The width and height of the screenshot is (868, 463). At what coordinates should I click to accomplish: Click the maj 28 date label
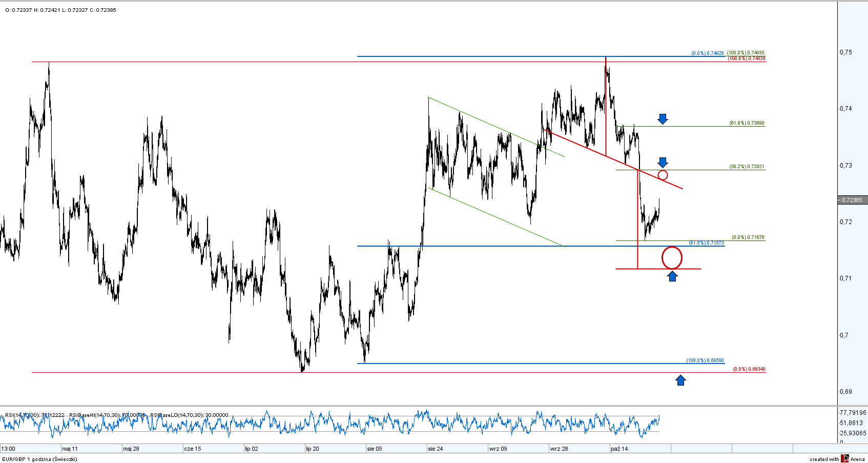pos(131,449)
